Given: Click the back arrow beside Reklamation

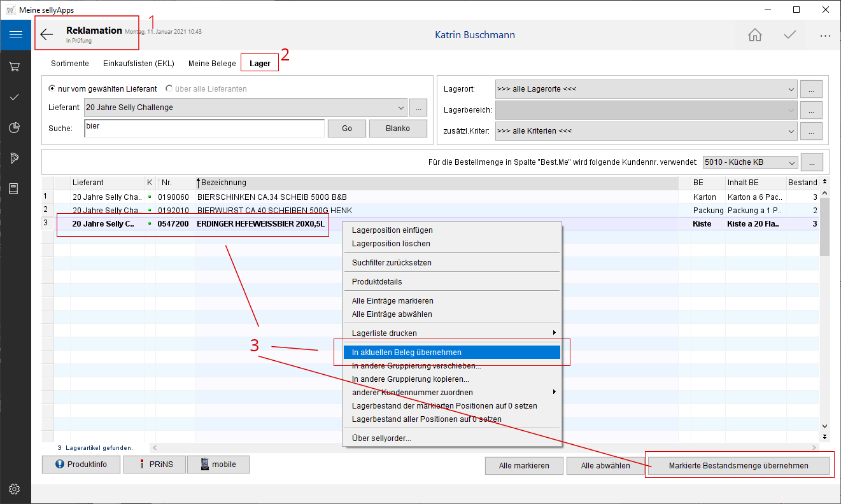Looking at the screenshot, I should coord(47,35).
